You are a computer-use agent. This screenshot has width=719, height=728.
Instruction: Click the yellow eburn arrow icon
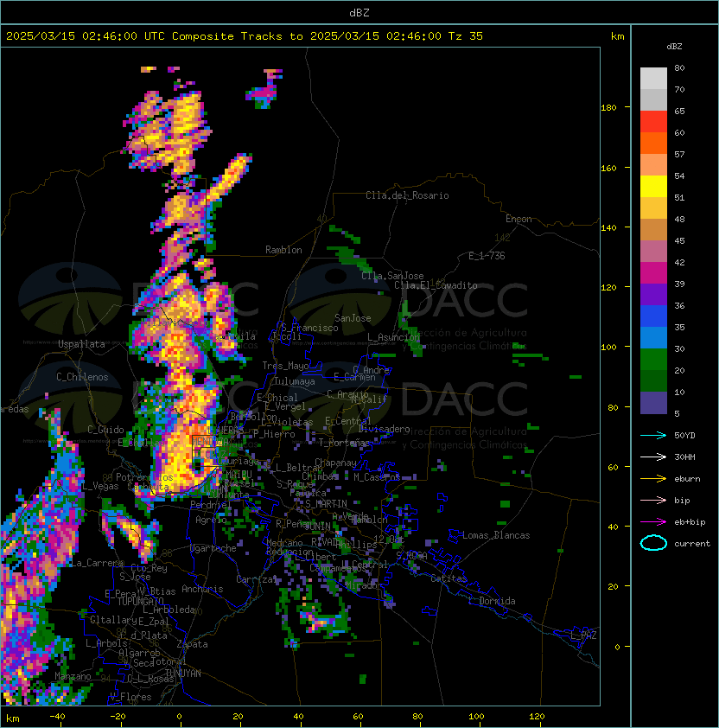pos(653,479)
